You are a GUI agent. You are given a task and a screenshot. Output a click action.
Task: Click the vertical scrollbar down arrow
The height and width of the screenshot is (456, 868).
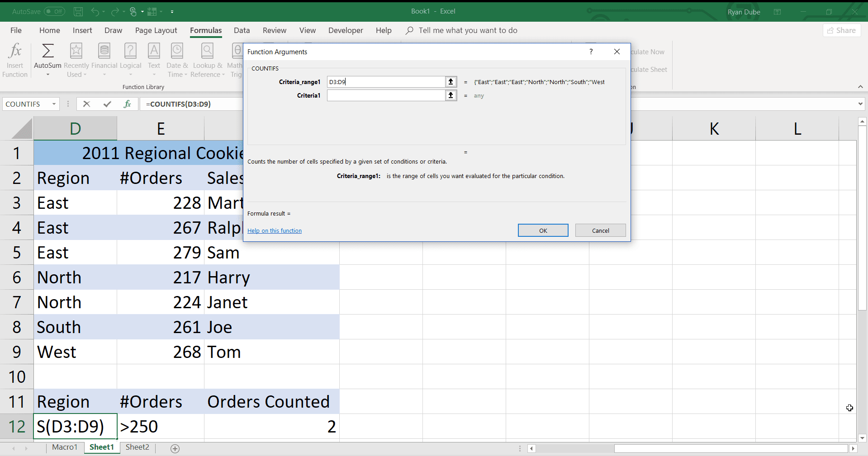point(862,438)
